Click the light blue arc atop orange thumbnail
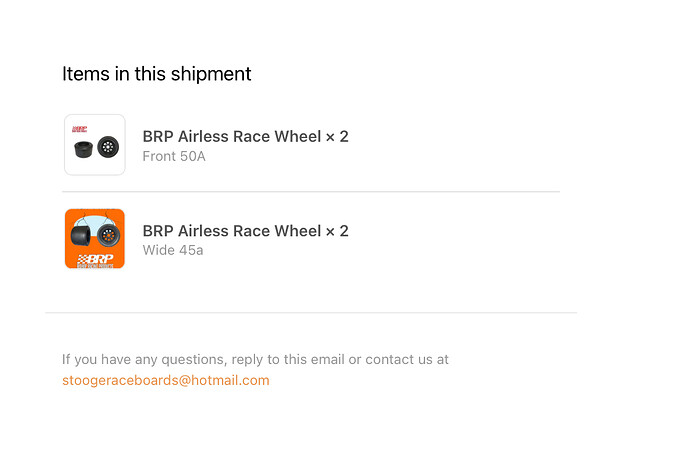The image size is (690, 449). pyautogui.click(x=94, y=218)
